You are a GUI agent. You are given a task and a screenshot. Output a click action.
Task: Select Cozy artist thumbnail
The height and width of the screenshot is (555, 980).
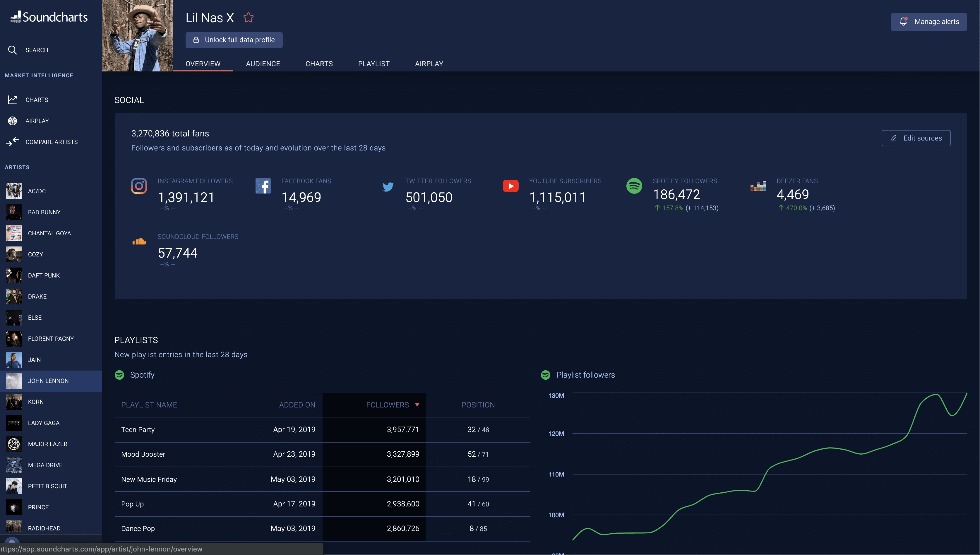click(x=14, y=254)
